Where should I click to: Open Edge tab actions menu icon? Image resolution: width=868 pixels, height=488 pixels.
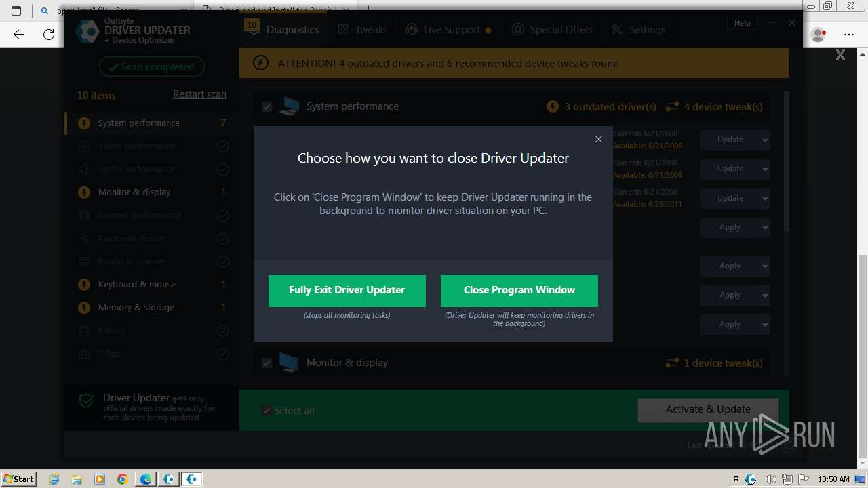point(16,10)
